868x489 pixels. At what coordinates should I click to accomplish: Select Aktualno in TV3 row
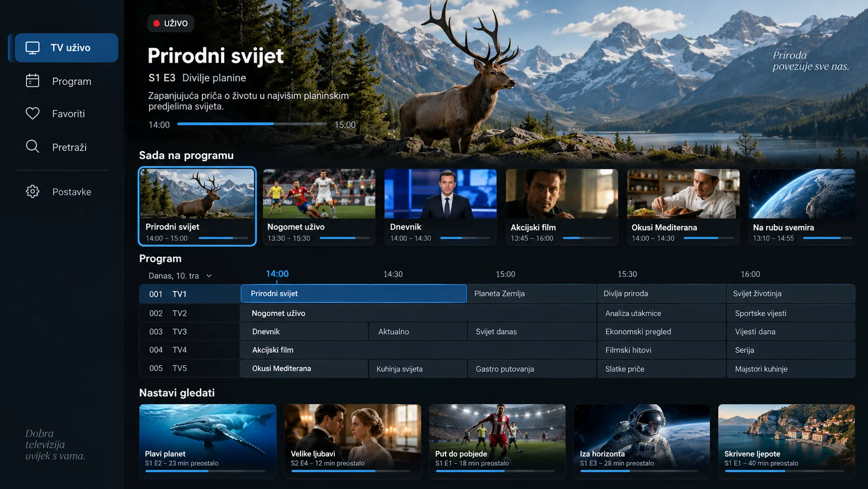coord(418,332)
